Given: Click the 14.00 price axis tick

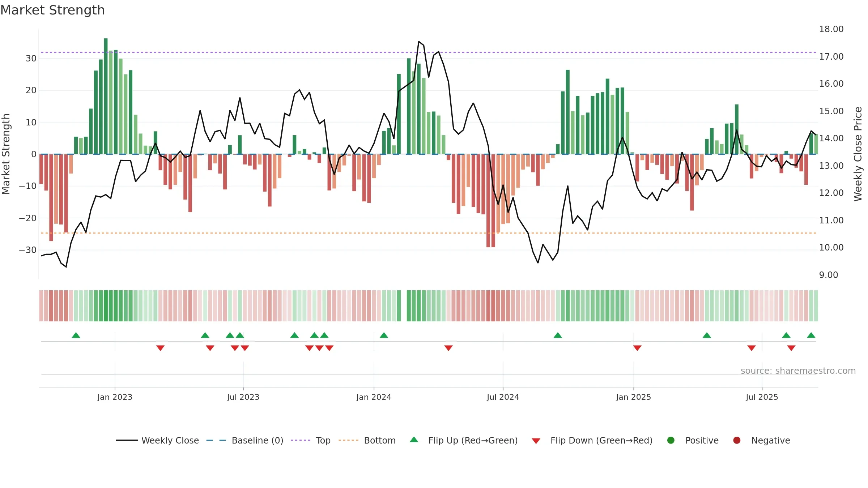Looking at the screenshot, I should (831, 138).
